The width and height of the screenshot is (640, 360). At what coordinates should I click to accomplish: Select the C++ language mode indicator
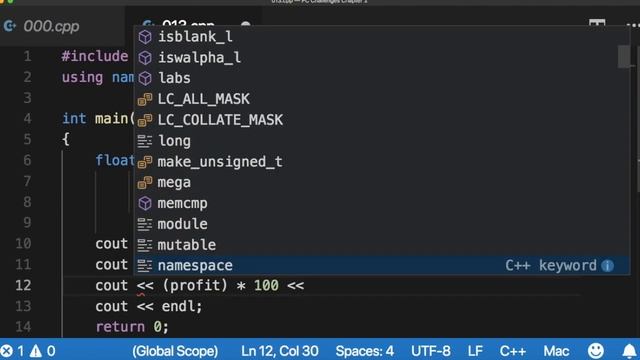[513, 351]
